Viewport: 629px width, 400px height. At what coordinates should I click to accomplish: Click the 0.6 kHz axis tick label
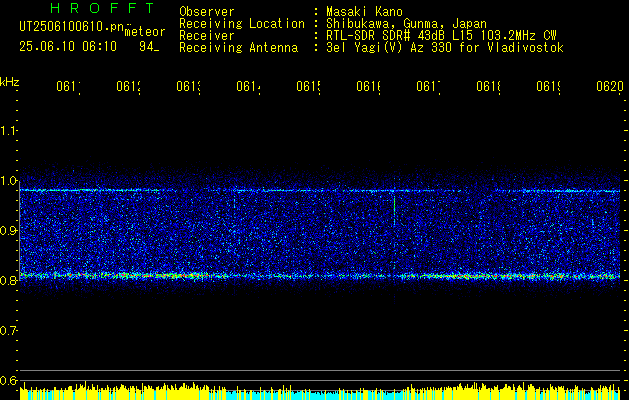(8, 380)
